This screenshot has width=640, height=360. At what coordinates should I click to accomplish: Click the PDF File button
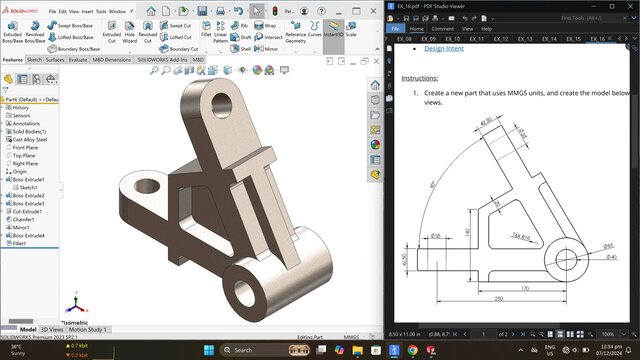click(395, 29)
